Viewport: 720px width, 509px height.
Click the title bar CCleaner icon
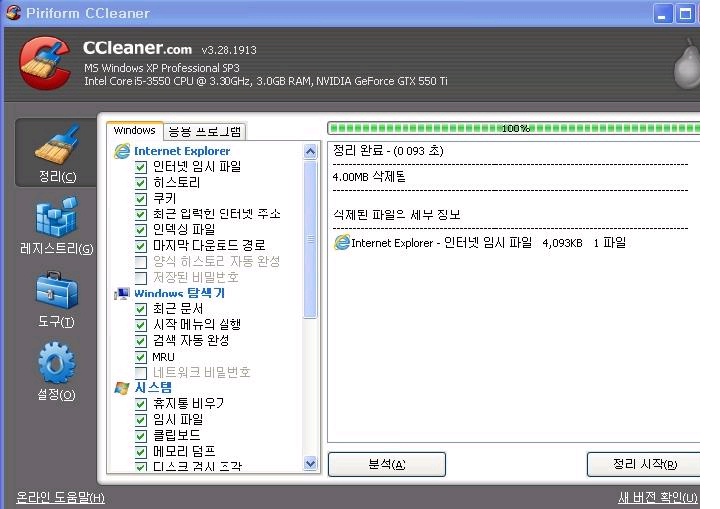click(x=13, y=12)
